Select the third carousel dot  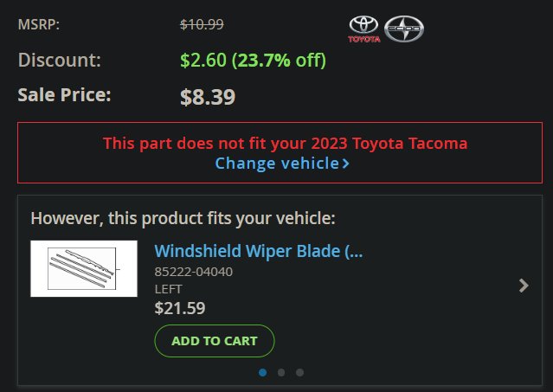pos(299,373)
